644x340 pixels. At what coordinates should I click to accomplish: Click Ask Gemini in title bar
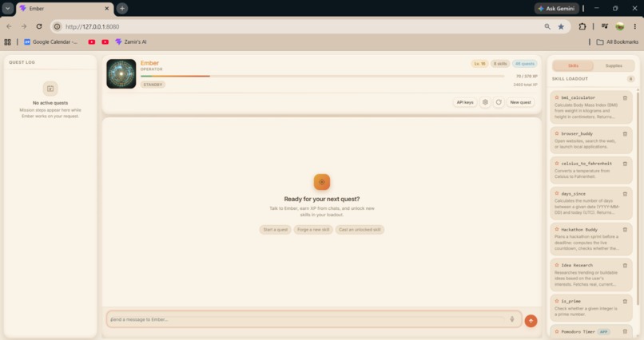[x=557, y=8]
